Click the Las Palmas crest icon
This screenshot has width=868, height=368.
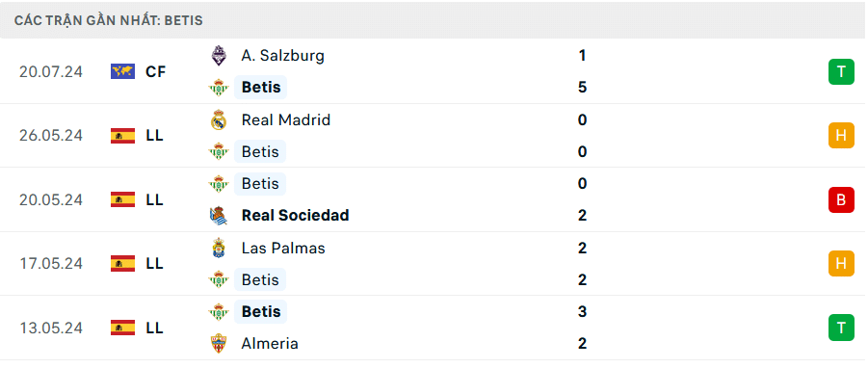[x=219, y=248]
